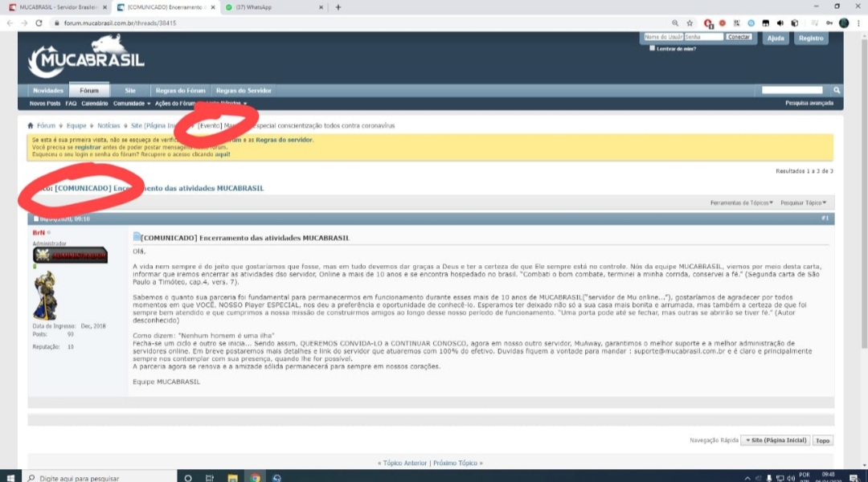Open the Ferramentas de Tópicos dropdown
Viewport: 868px width, 482px height.
(741, 202)
